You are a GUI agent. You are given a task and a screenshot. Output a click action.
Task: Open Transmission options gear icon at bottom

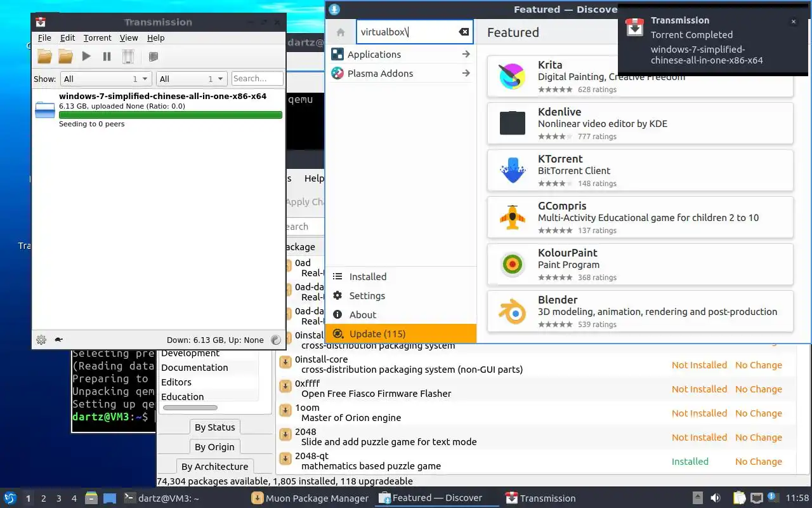coord(41,340)
